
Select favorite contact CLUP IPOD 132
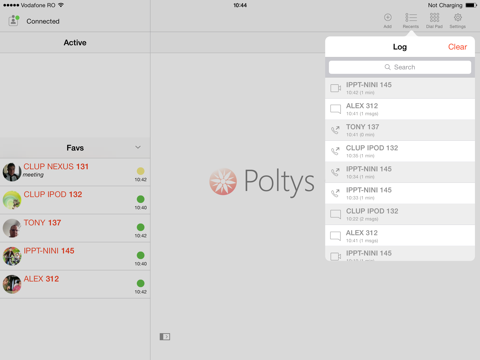(x=75, y=200)
